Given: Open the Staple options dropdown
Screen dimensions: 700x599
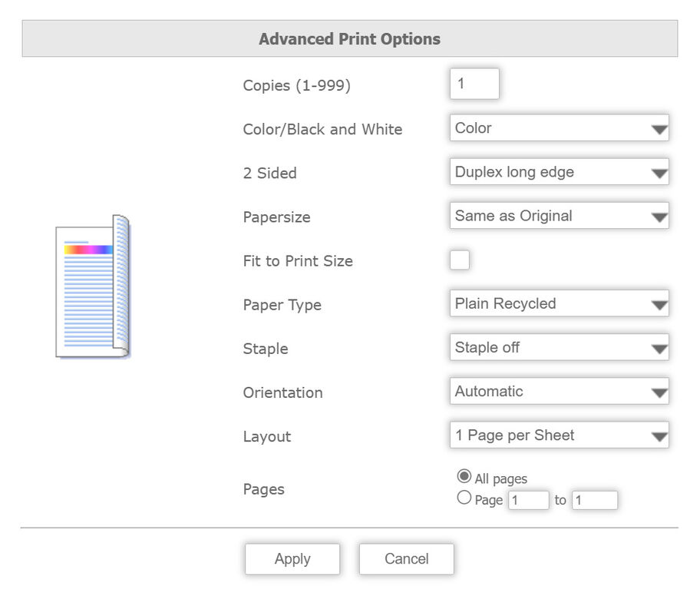Looking at the screenshot, I should pyautogui.click(x=559, y=347).
